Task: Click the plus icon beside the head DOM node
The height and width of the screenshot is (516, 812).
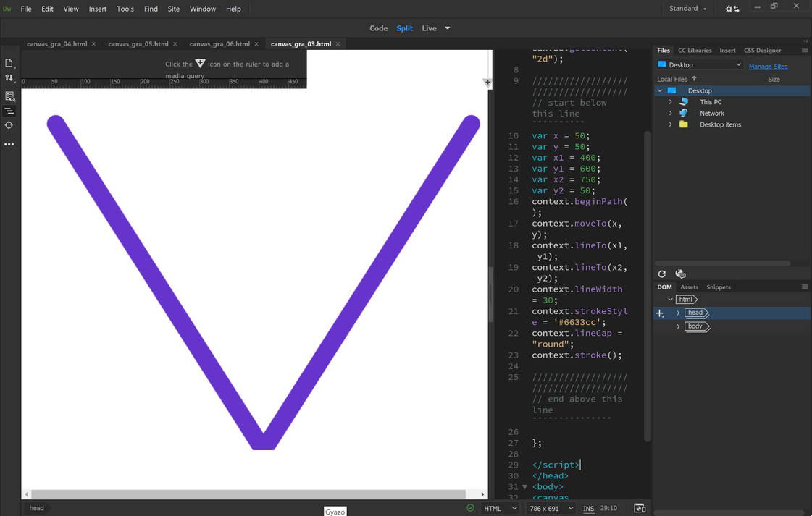Action: (x=660, y=313)
